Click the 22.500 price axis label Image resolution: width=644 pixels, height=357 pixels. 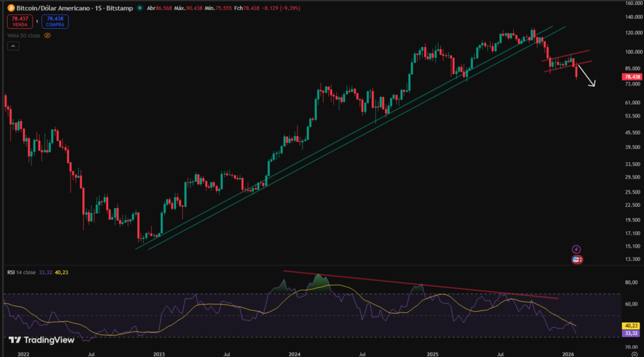[x=633, y=205]
